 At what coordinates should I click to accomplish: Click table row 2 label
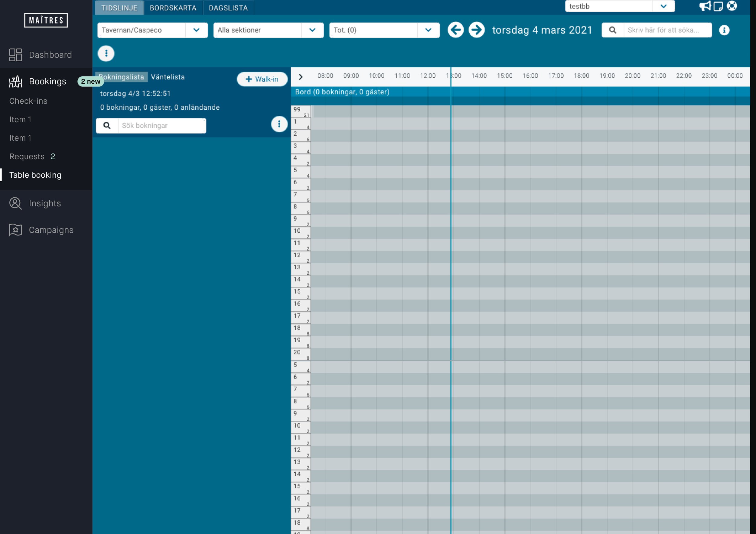coord(301,136)
